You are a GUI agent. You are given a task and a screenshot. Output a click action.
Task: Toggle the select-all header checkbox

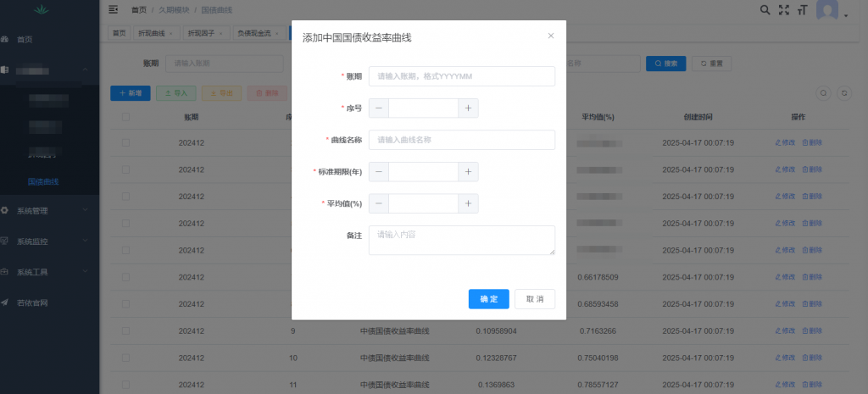125,117
